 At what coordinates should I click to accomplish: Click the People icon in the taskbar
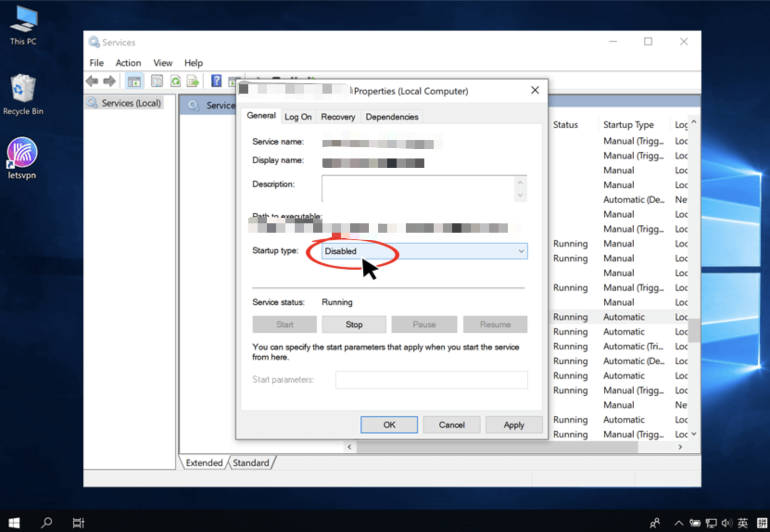coord(655,523)
